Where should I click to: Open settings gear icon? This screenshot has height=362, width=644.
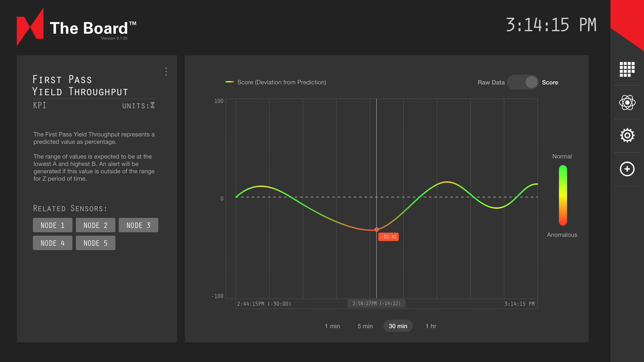coord(627,135)
